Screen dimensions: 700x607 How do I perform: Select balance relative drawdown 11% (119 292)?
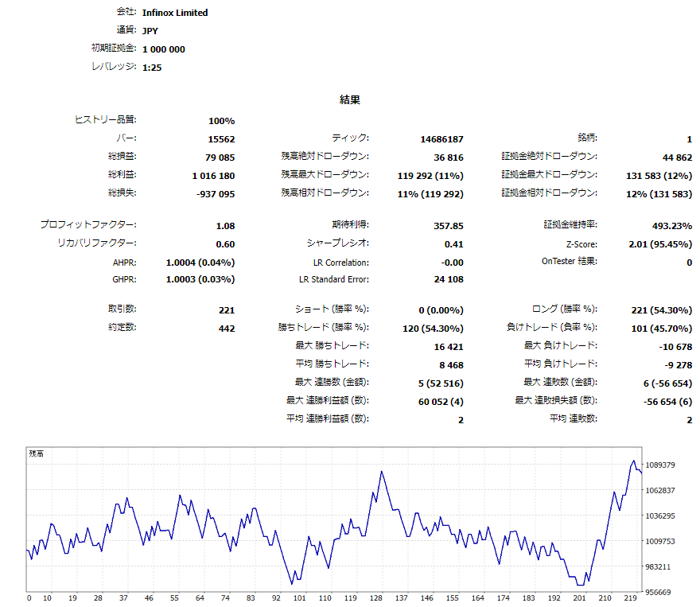430,193
